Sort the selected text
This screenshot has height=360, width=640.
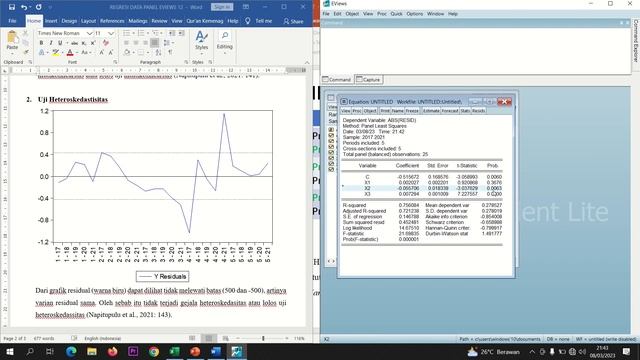(158, 52)
